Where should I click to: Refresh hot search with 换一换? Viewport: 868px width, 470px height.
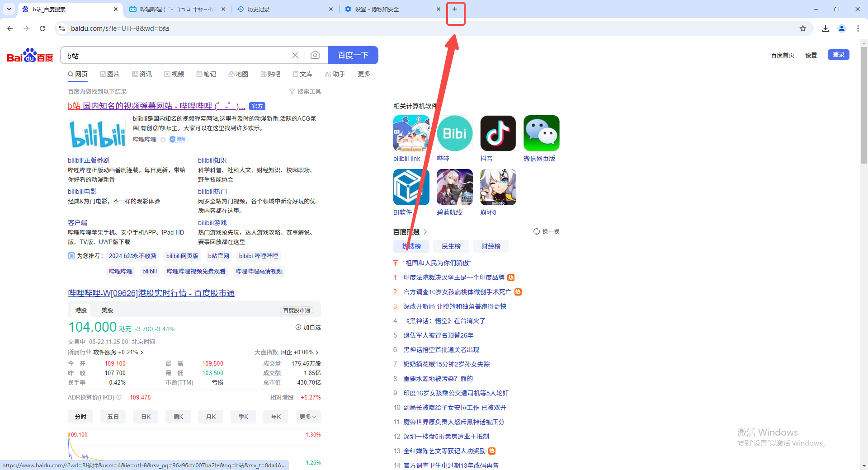(547, 231)
